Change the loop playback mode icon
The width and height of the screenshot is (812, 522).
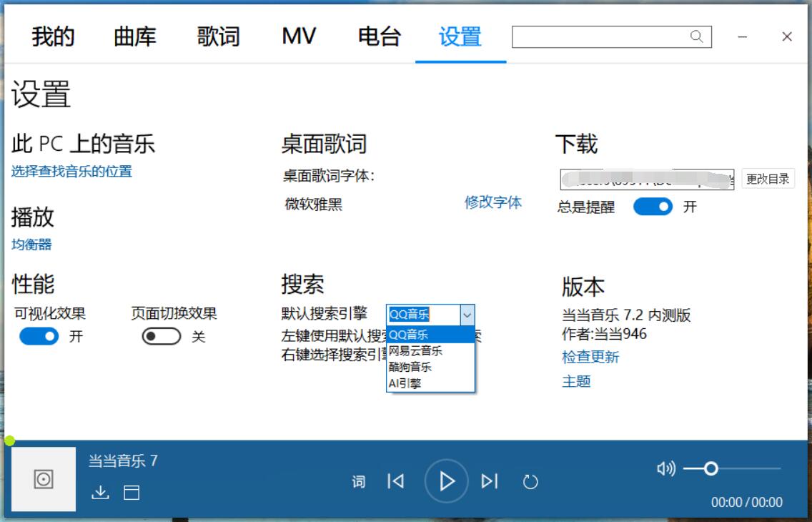coord(530,482)
